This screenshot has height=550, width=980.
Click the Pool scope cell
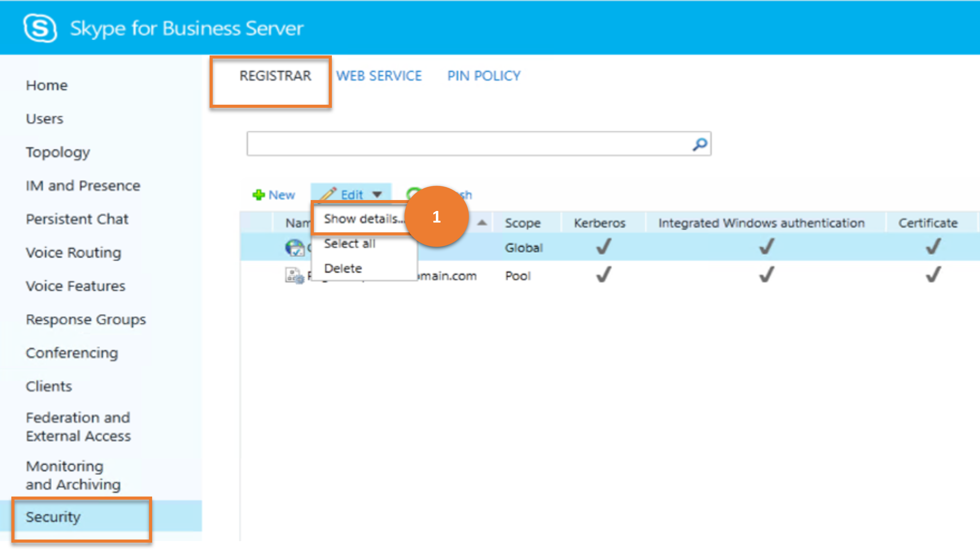tap(517, 276)
